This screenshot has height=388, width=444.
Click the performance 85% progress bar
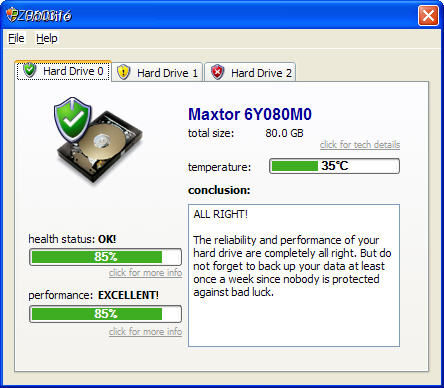(105, 314)
